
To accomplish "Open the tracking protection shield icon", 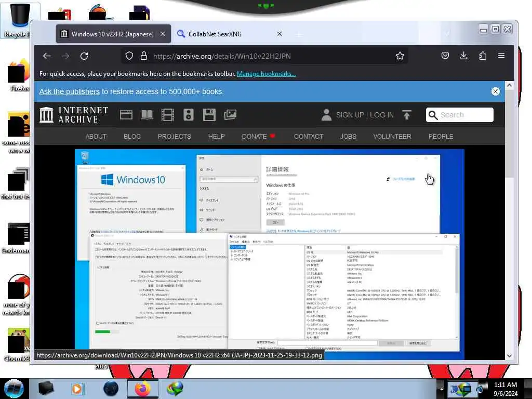I will point(129,56).
